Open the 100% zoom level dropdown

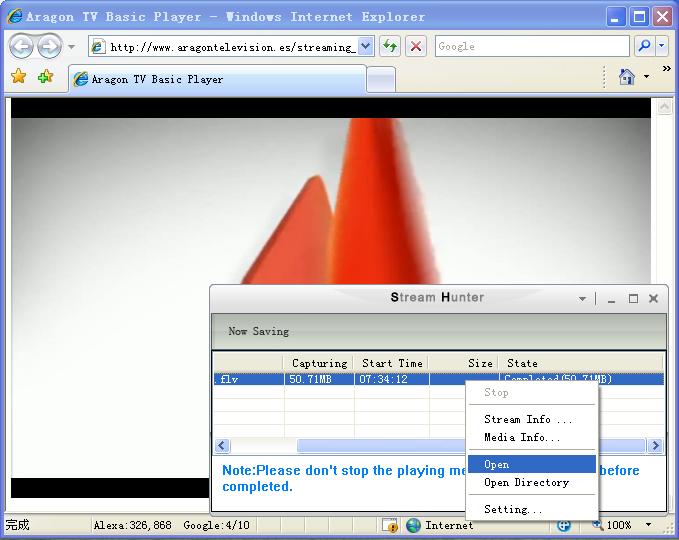[x=648, y=525]
